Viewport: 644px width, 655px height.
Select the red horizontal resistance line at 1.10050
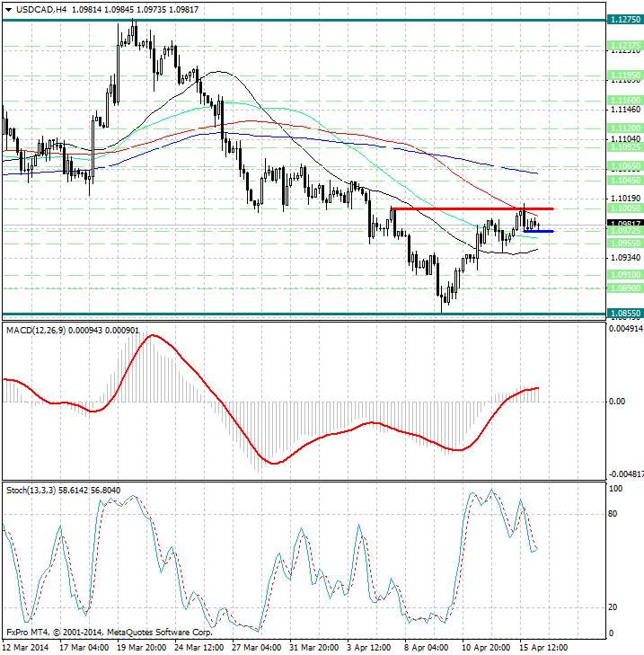(x=472, y=208)
